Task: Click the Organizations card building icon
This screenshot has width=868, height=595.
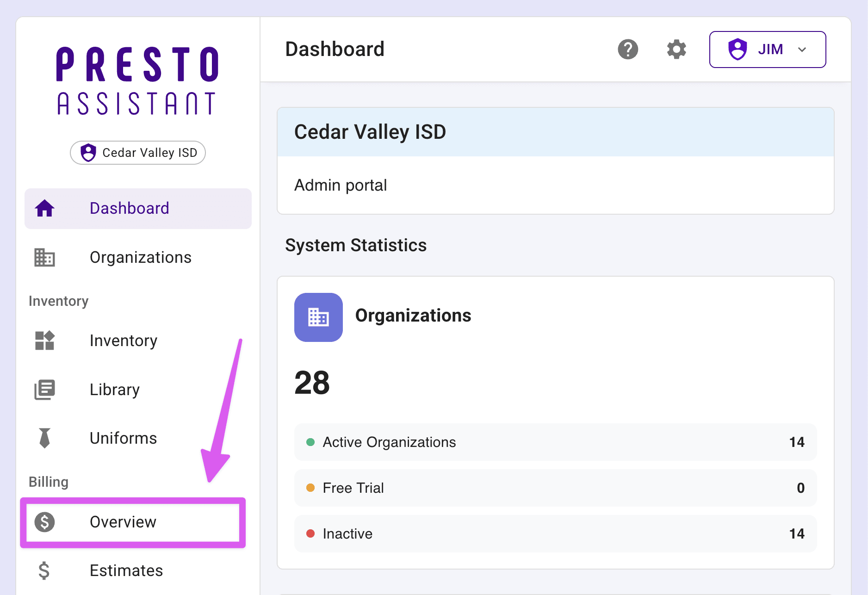Action: click(318, 317)
